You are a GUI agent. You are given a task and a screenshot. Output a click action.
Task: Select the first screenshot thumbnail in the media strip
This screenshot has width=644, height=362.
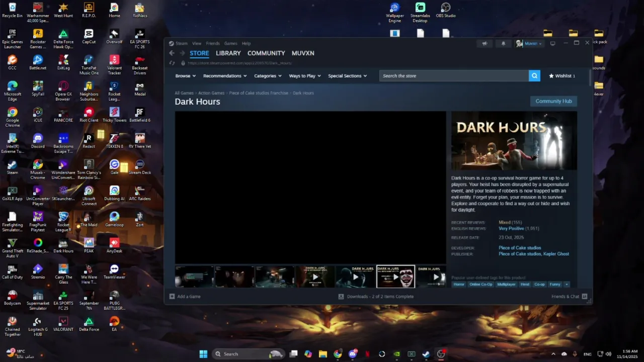tap(194, 277)
